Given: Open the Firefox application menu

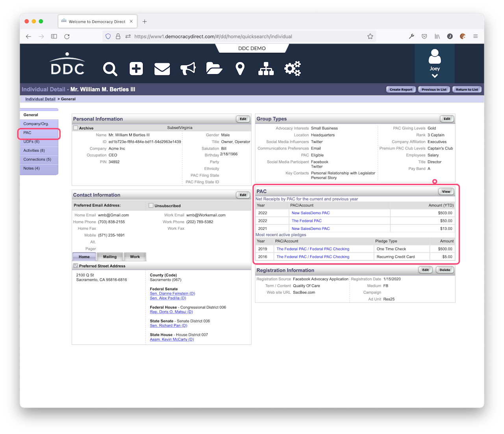Looking at the screenshot, I should pyautogui.click(x=475, y=36).
